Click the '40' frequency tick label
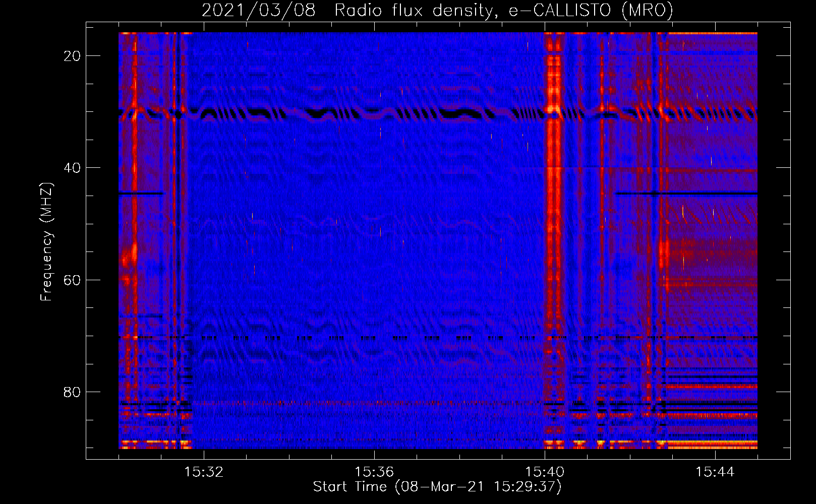This screenshot has height=504, width=816. 72,168
